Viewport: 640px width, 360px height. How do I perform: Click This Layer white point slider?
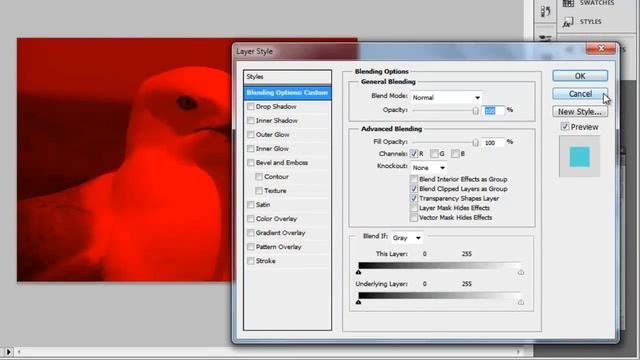coord(521,272)
